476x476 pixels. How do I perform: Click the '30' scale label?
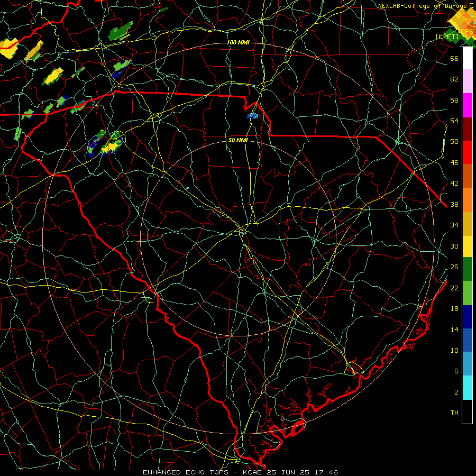(454, 246)
